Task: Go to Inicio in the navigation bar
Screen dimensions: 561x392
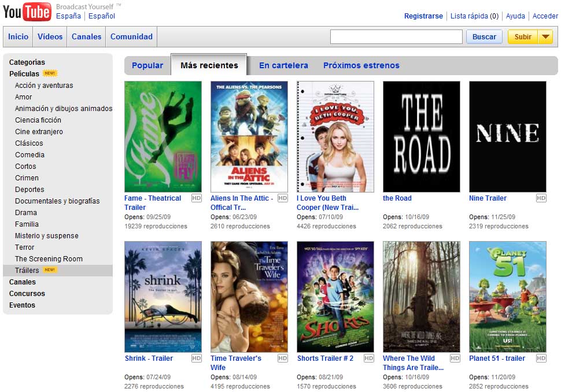Action: tap(19, 36)
